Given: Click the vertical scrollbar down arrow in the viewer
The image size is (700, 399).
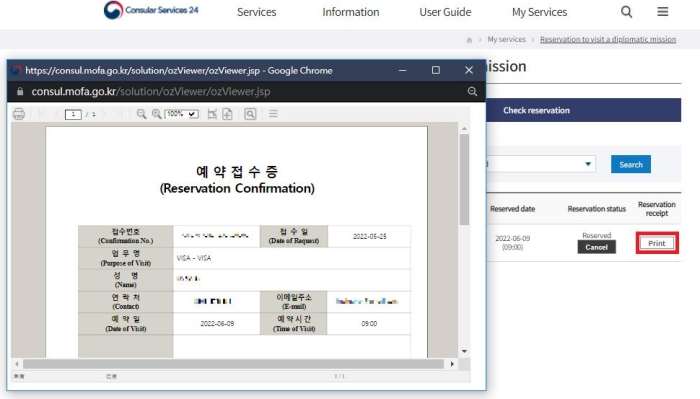Looking at the screenshot, I should pyautogui.click(x=464, y=351).
